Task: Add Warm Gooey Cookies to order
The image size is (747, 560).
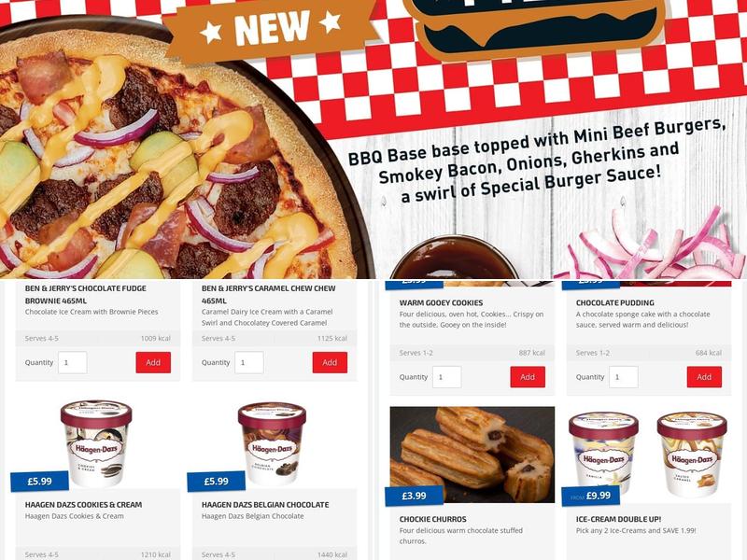Action: point(528,377)
